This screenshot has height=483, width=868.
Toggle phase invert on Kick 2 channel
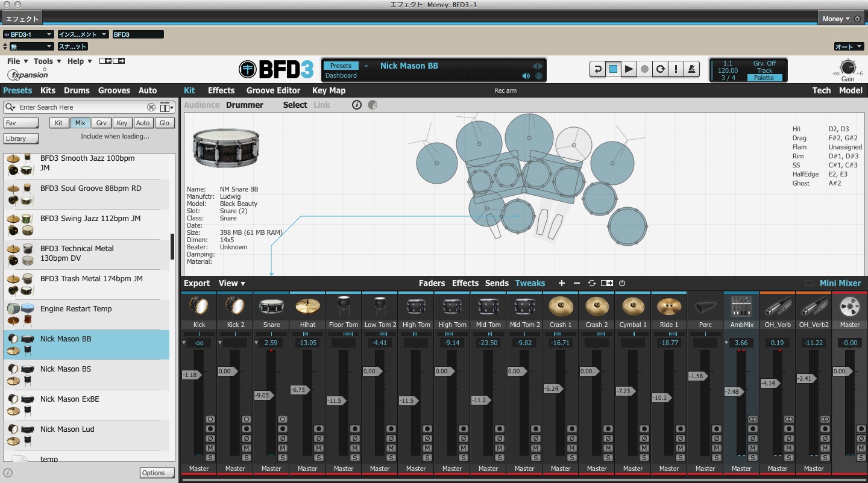(x=247, y=438)
